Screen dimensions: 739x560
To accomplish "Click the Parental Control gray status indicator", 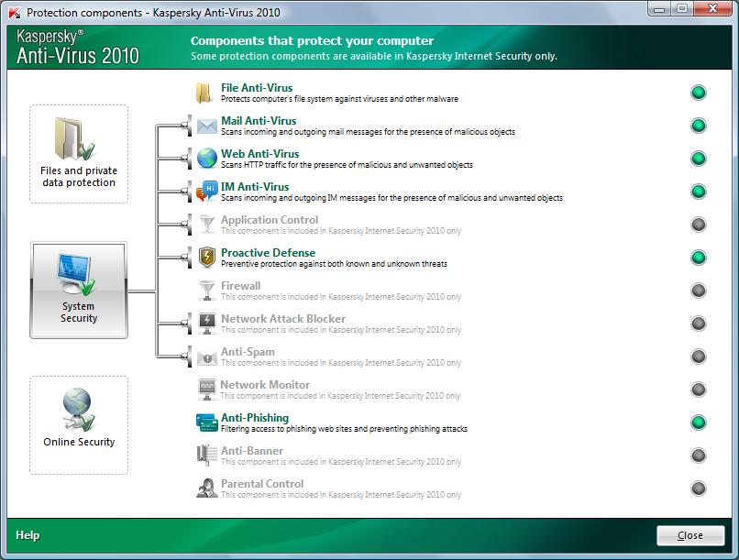I will tap(699, 489).
